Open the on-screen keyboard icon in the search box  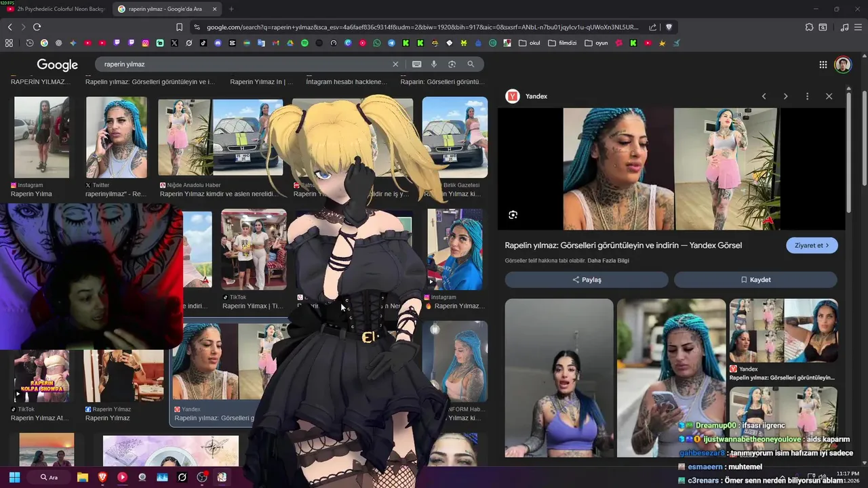pos(416,64)
